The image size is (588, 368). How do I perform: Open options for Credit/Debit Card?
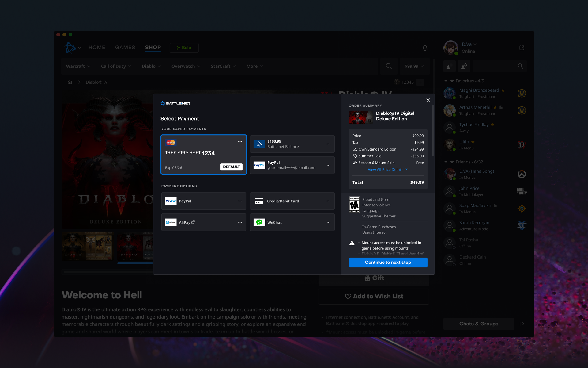[329, 201]
